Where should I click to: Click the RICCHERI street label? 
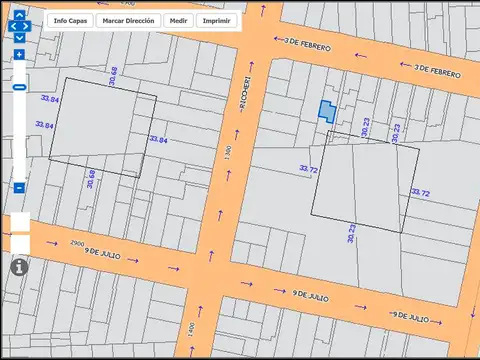click(245, 94)
